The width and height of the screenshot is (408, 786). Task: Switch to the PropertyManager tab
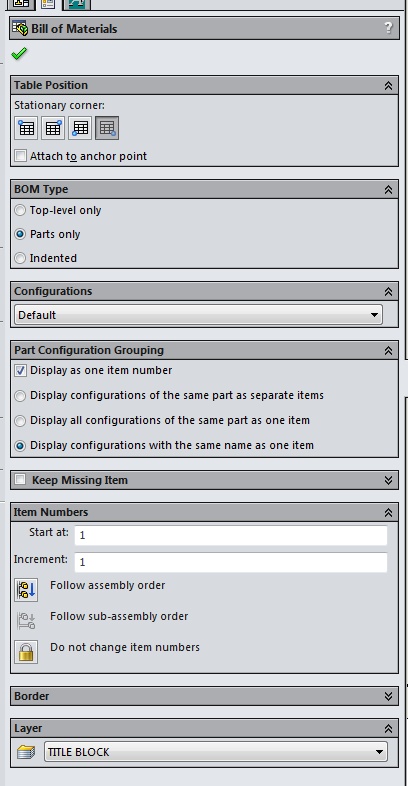pyautogui.click(x=47, y=4)
